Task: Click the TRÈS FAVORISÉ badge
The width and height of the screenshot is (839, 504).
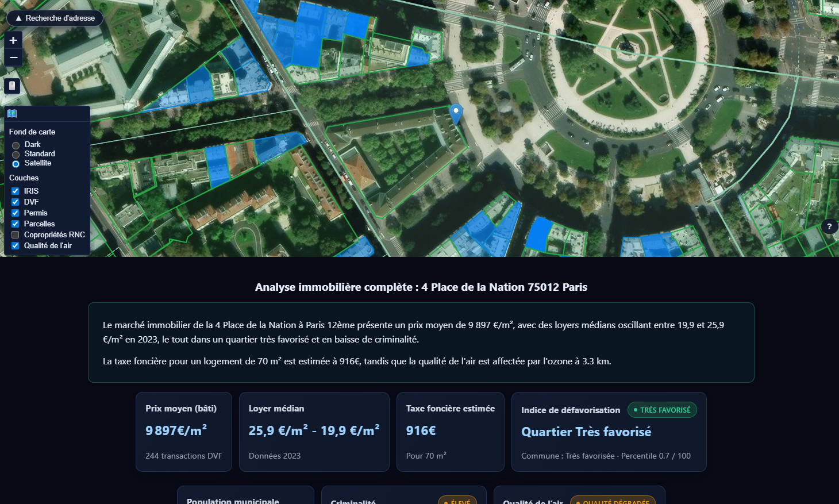Action: (x=662, y=410)
